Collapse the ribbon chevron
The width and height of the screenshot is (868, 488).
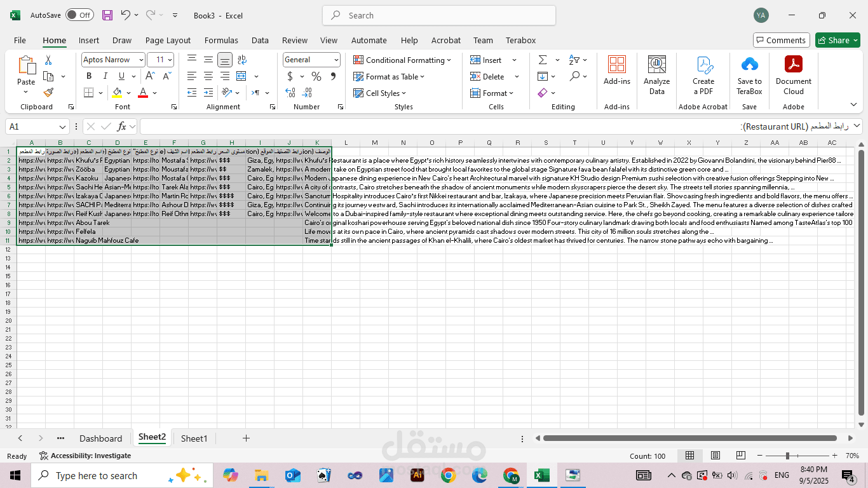point(854,105)
